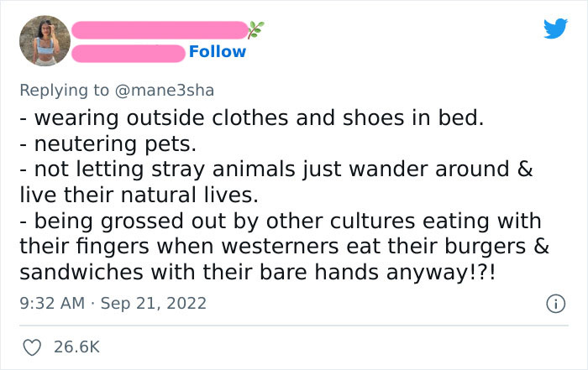Click the "being grossed out by other cultures" line

coord(281,221)
